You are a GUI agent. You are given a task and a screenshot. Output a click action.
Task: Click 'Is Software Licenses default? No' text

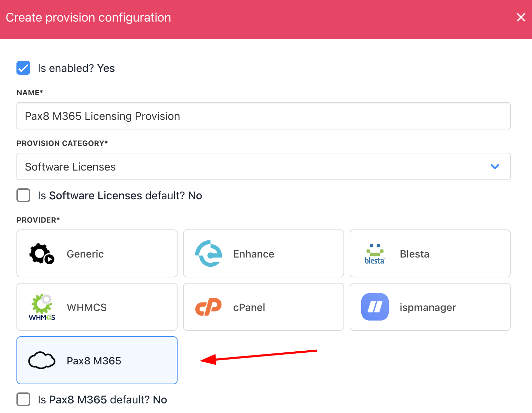pos(120,196)
